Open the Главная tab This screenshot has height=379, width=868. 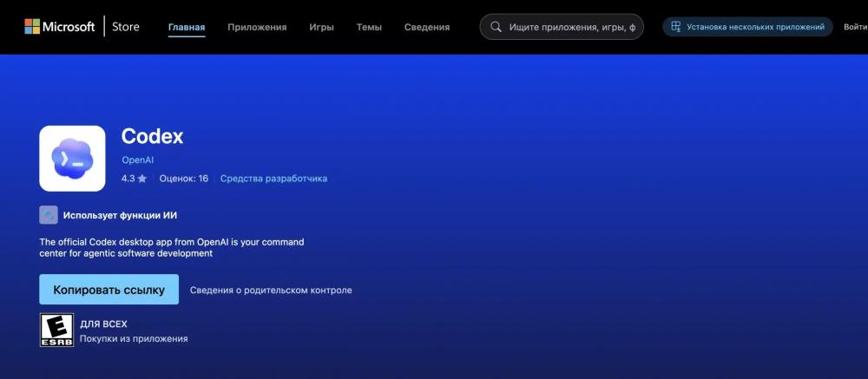coord(187,27)
